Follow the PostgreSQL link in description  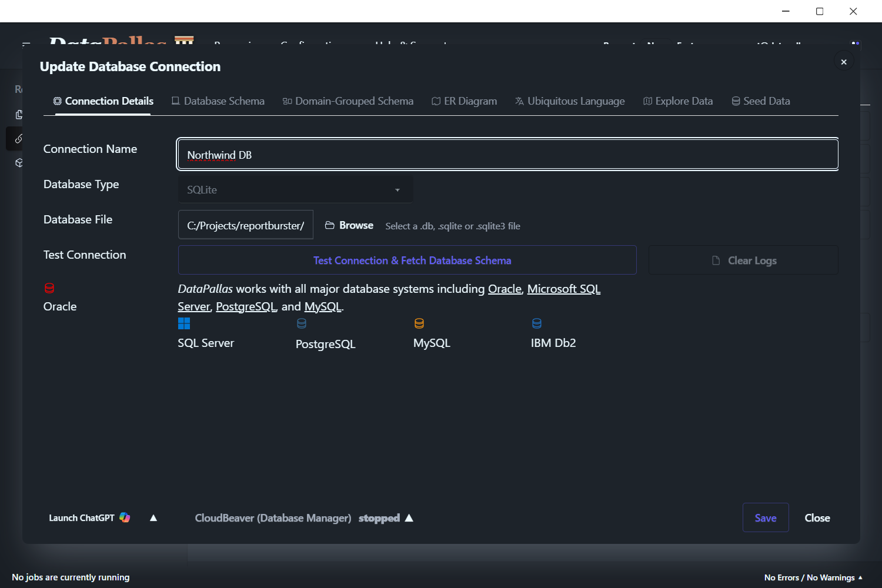coord(246,306)
